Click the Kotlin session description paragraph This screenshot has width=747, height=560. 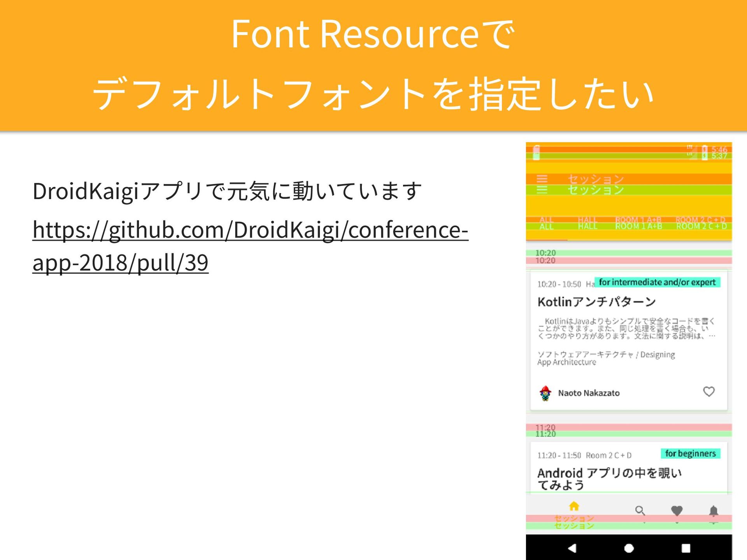point(626,329)
